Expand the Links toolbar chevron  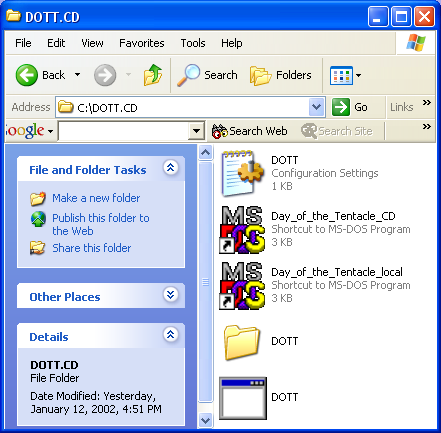coord(427,103)
